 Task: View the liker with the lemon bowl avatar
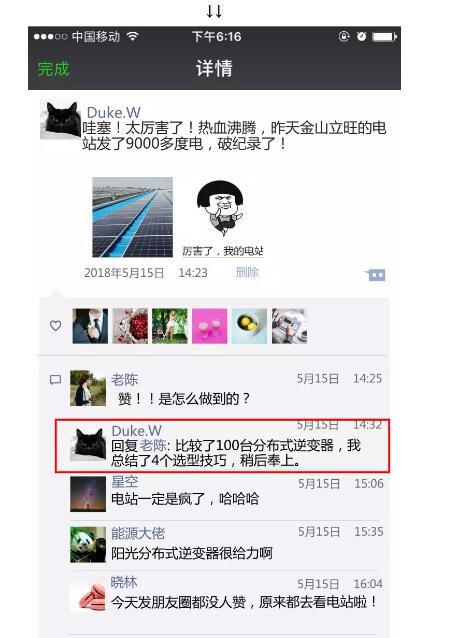coord(249,326)
